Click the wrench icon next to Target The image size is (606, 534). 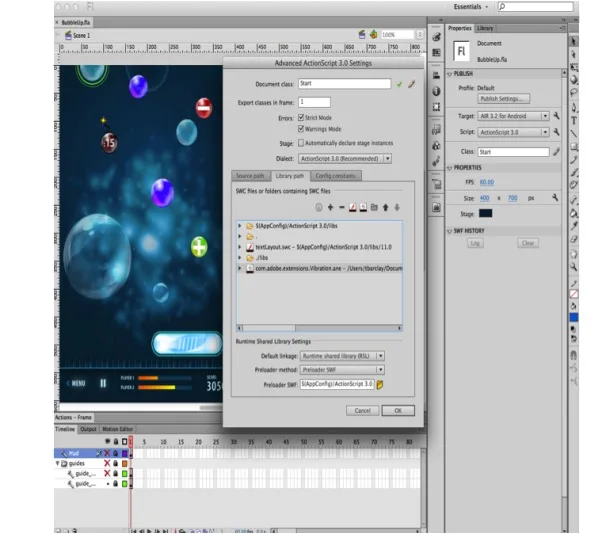(x=557, y=116)
